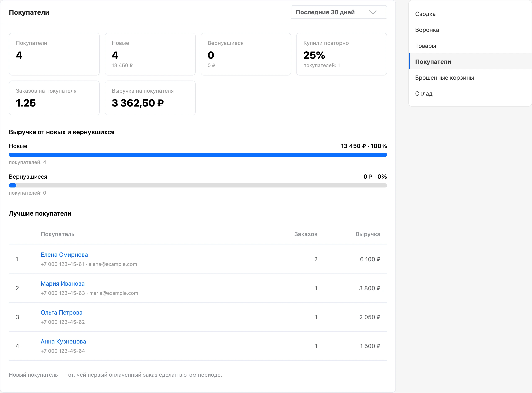
Task: Open Мария Иванова customer link
Action: point(62,284)
